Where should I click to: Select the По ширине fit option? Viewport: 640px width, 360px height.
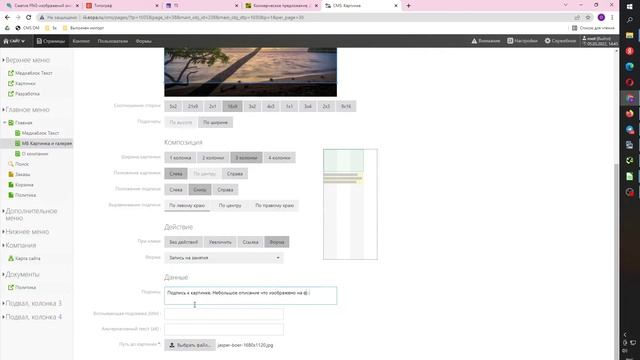[216, 122]
